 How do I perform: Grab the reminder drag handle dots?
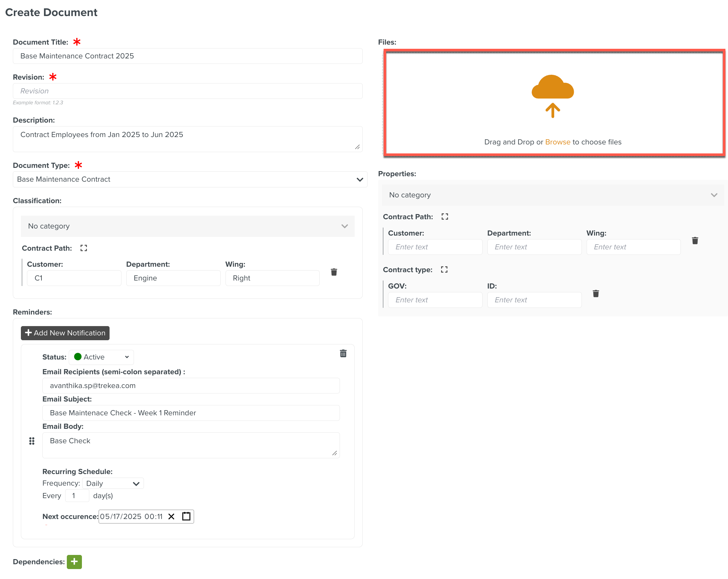click(x=32, y=441)
